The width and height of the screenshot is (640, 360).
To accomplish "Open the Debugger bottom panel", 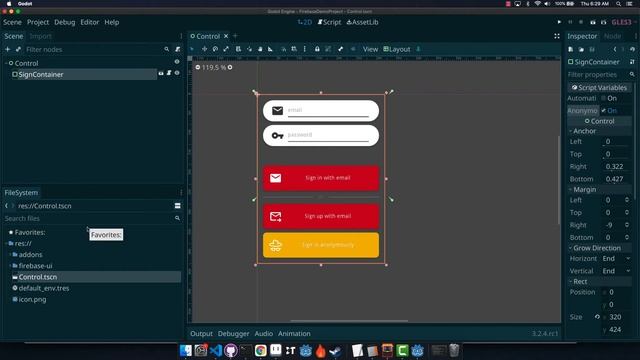I will tap(233, 333).
